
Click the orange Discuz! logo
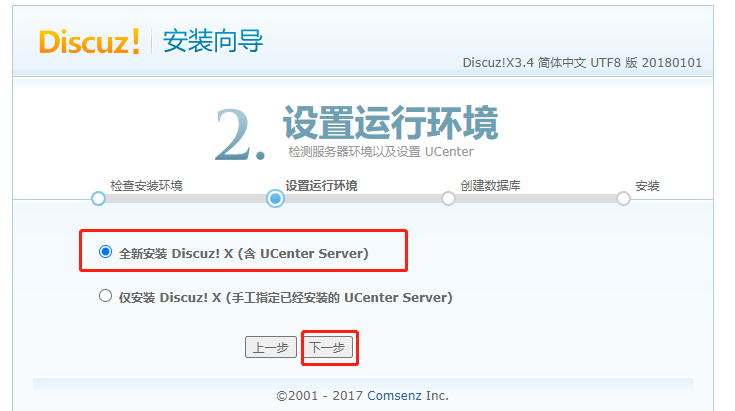point(89,41)
